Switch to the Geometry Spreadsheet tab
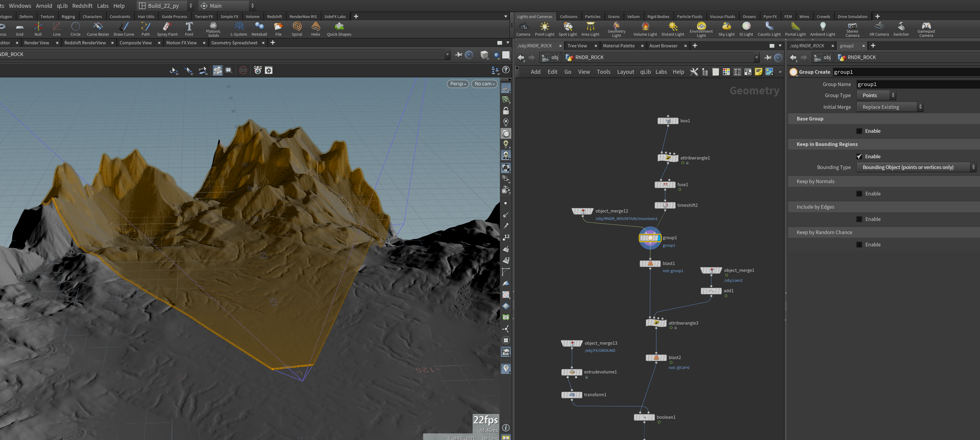Viewport: 980px width, 440px height. click(234, 43)
